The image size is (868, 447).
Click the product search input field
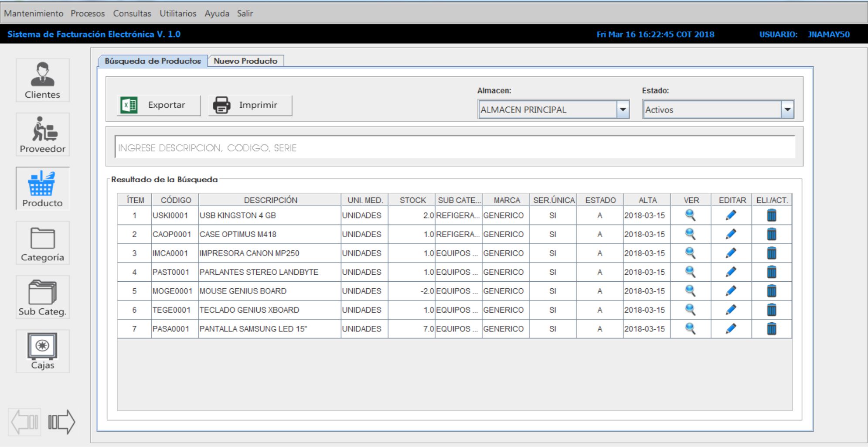[454, 148]
